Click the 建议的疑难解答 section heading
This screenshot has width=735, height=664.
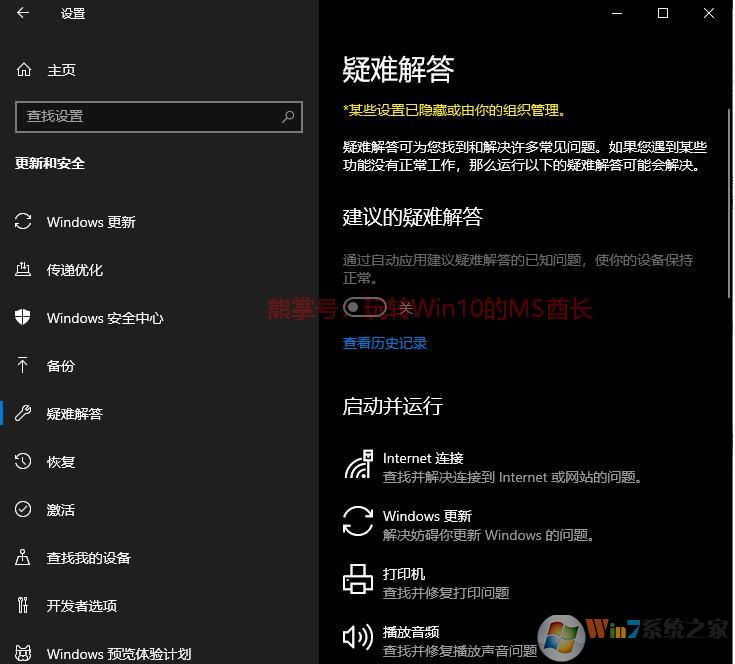coord(412,216)
